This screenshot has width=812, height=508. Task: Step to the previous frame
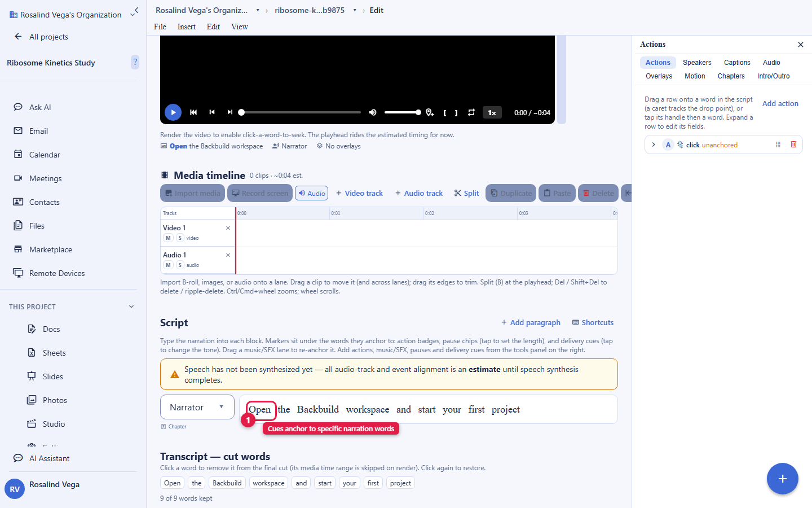point(212,112)
